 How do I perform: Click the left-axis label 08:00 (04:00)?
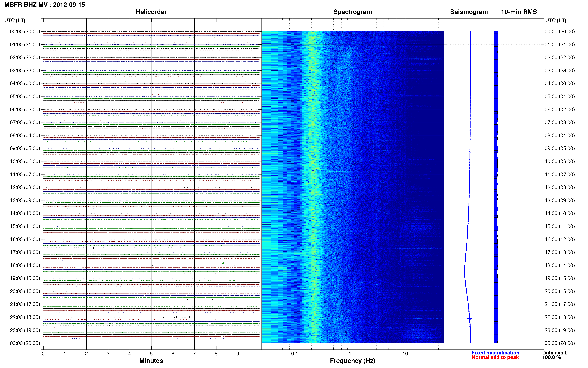[25, 135]
